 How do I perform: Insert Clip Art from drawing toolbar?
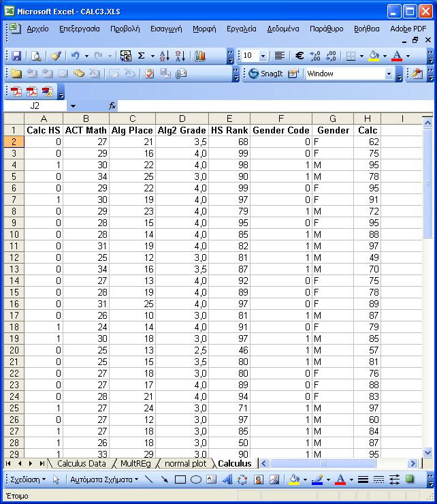259,479
